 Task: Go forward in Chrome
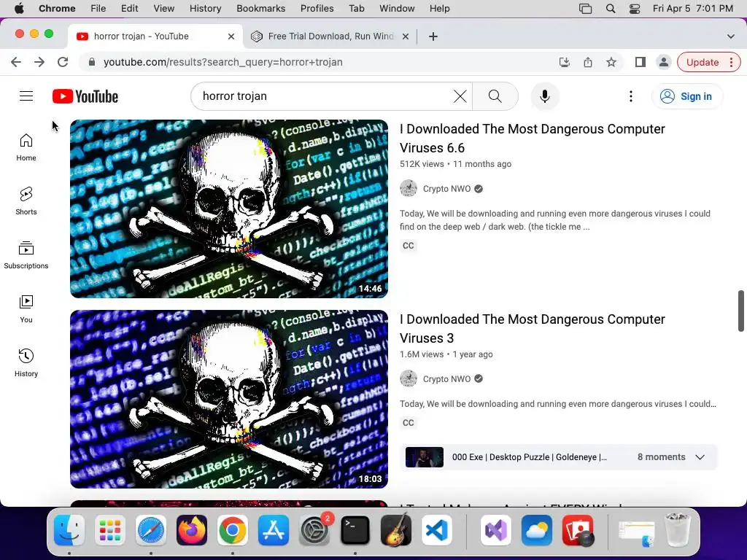39,62
